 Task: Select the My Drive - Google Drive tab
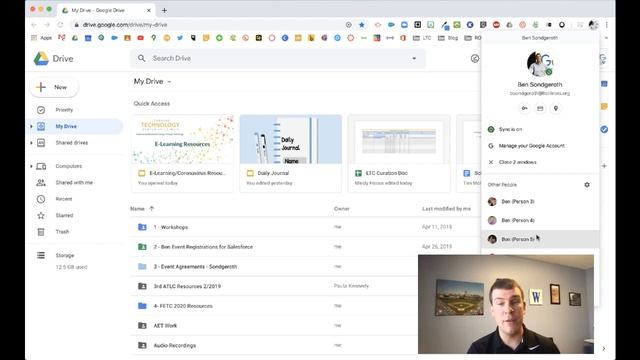106,10
